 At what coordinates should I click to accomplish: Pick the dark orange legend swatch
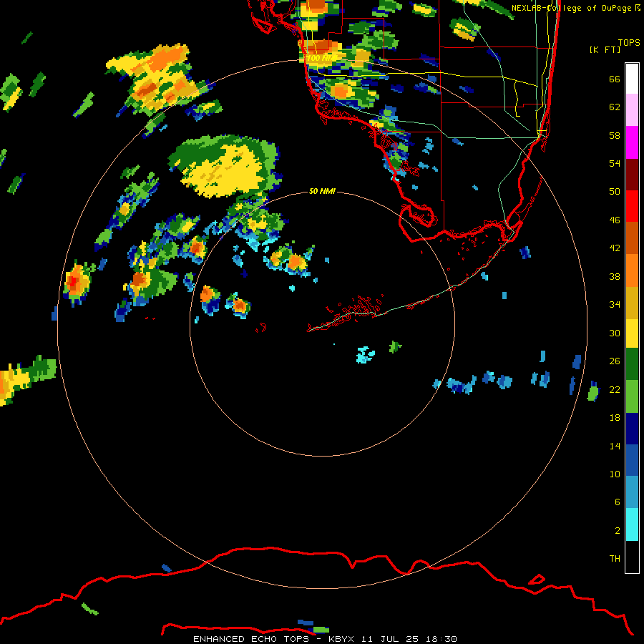point(632,238)
